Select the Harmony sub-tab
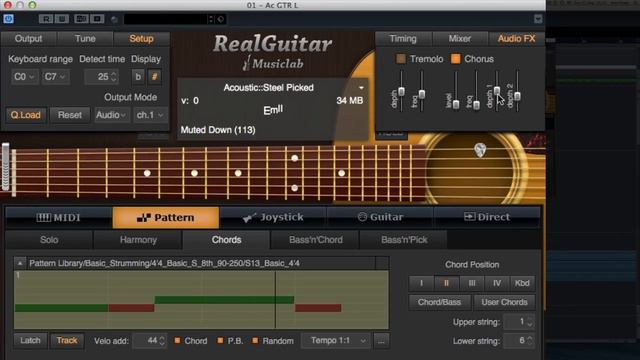The height and width of the screenshot is (360, 640). [138, 240]
